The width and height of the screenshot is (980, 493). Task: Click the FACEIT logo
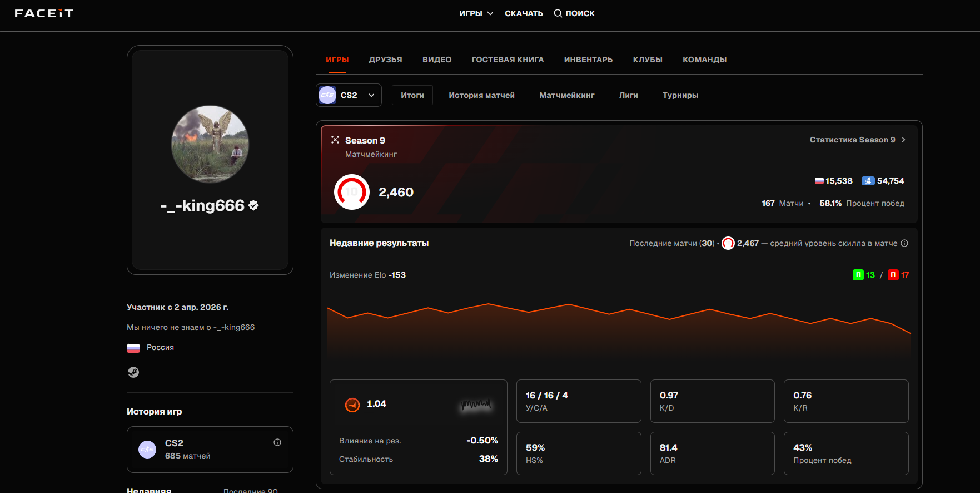[x=44, y=13]
